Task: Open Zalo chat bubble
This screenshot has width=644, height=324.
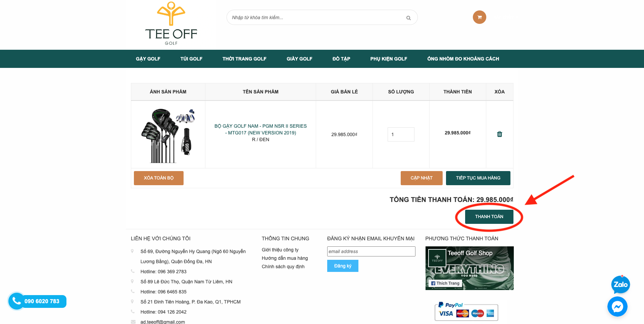Action: pos(621,285)
